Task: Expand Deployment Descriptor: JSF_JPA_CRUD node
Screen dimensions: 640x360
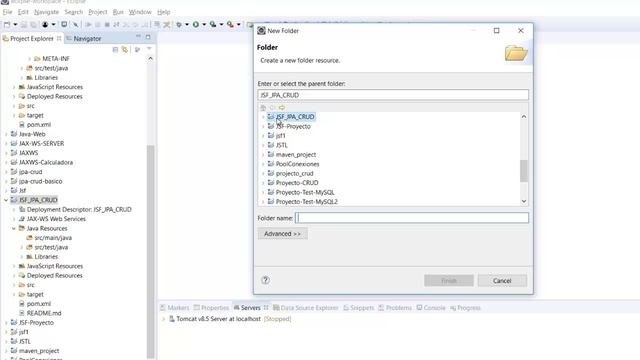Action: coord(14,209)
